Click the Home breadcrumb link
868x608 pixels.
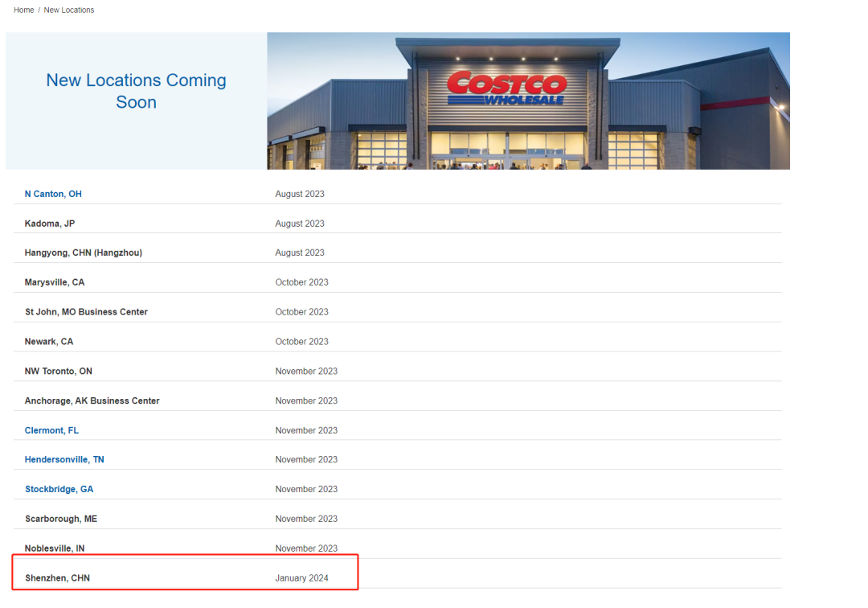coord(23,10)
